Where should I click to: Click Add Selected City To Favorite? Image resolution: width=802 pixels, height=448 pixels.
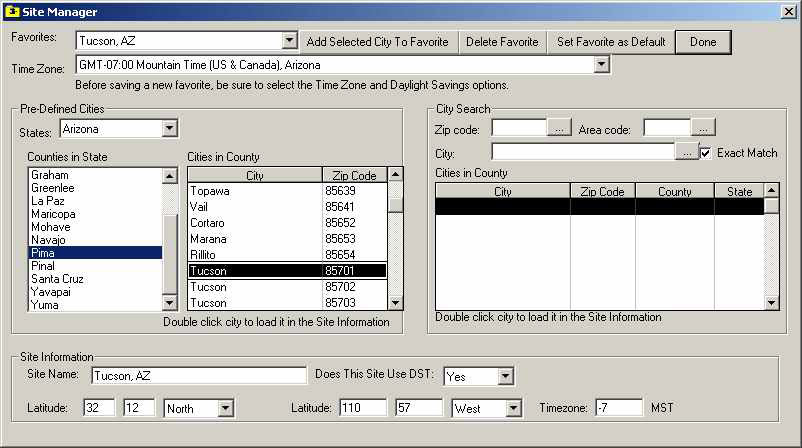(x=379, y=41)
